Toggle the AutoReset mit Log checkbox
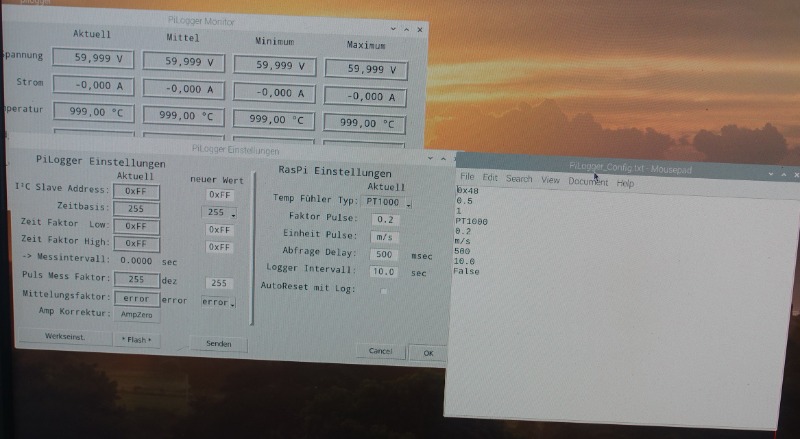This screenshot has height=439, width=800. pos(383,289)
